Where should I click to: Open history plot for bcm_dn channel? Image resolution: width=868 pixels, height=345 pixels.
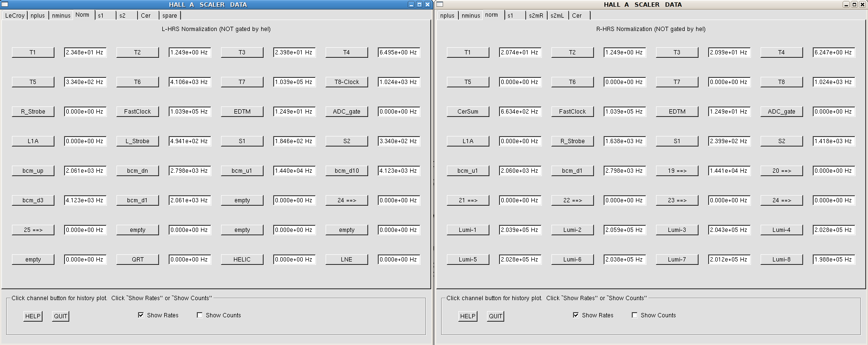(138, 171)
